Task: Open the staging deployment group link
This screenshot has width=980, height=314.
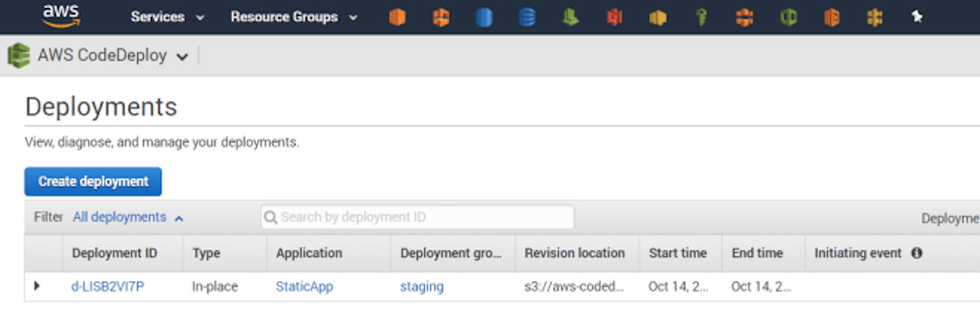Action: coord(422,286)
